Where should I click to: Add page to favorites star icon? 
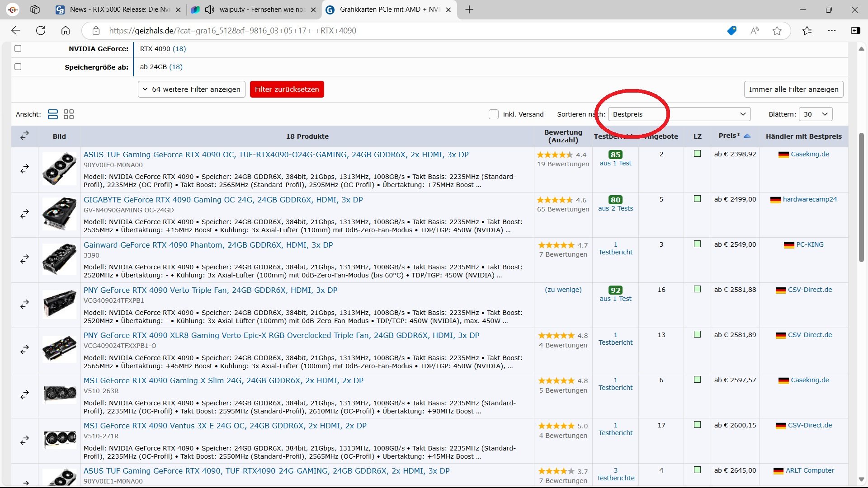pyautogui.click(x=777, y=31)
